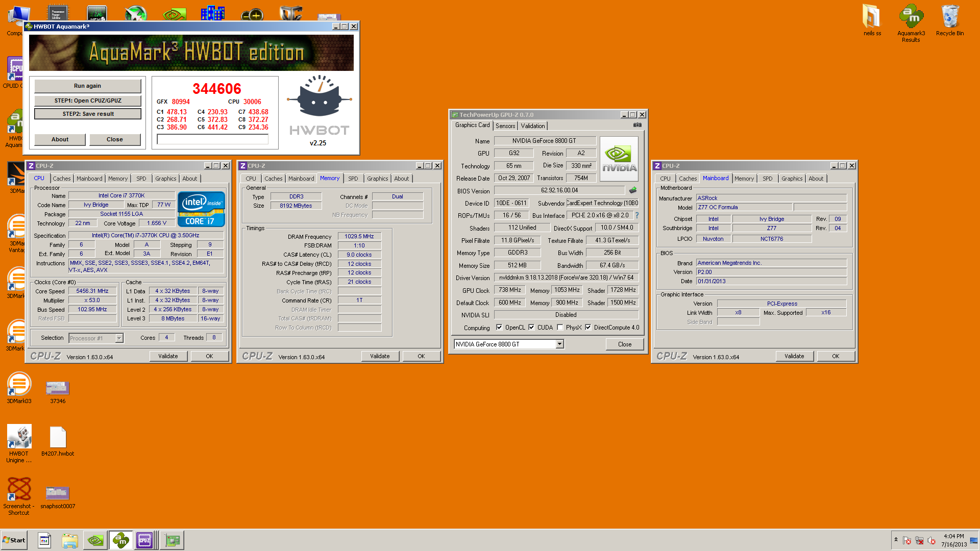The width and height of the screenshot is (980, 551).
Task: Click the Close button in Aquamark
Action: 115,139
